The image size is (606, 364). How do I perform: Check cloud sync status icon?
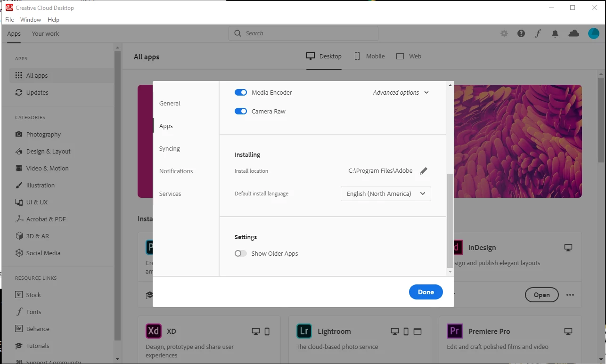point(573,33)
